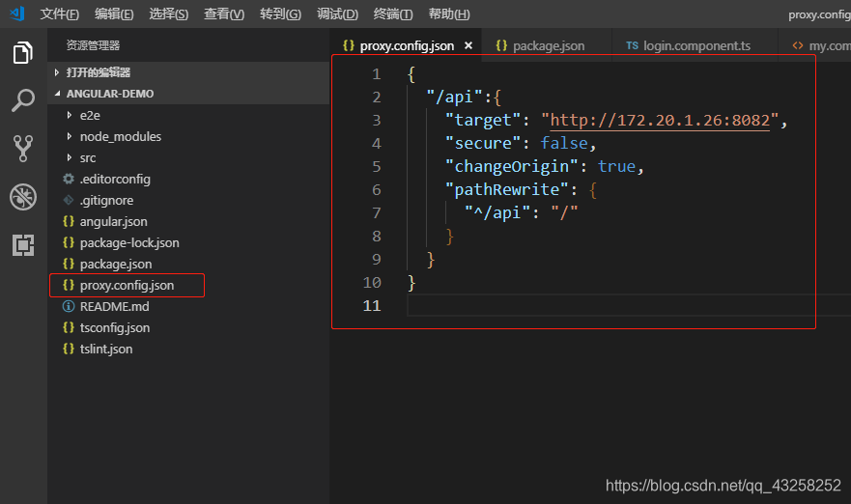Click the true value on line 5
The width and height of the screenshot is (851, 504).
616,167
